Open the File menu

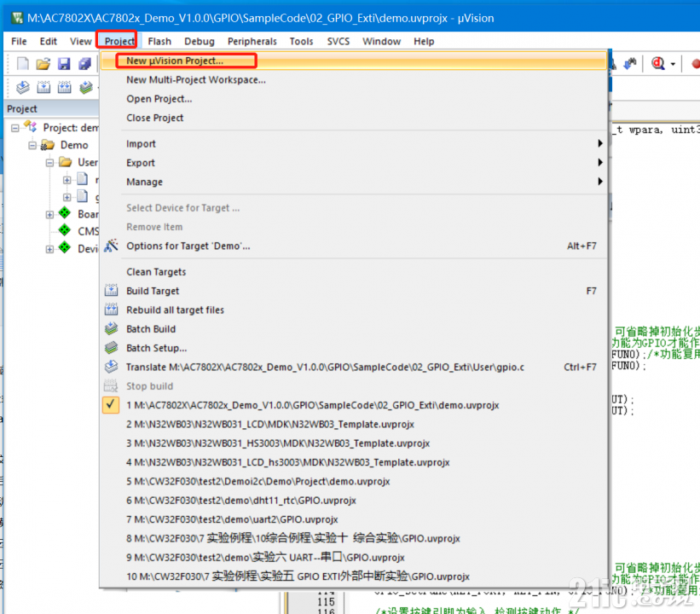tap(19, 41)
